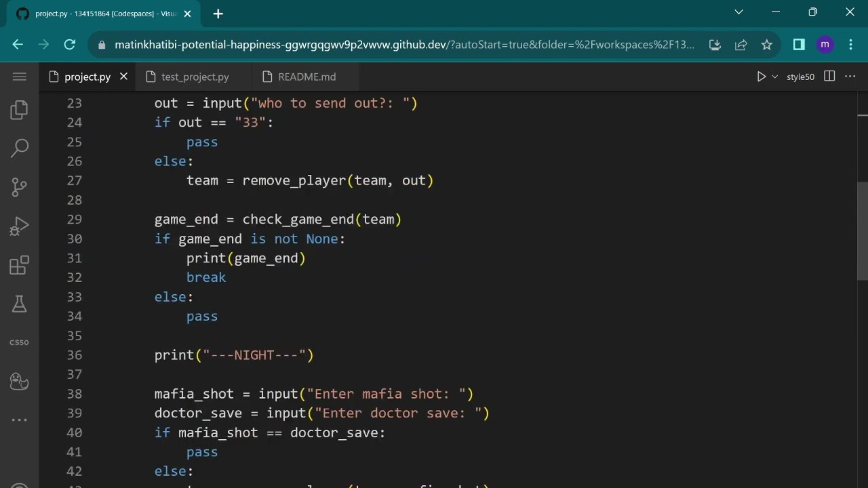Open the CS50 duck debugger view
The height and width of the screenshot is (488, 868).
[19, 382]
